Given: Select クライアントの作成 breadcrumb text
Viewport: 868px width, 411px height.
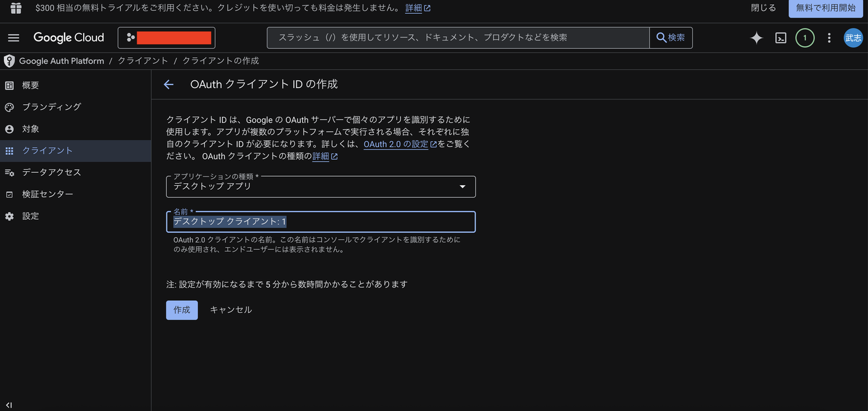Looking at the screenshot, I should pyautogui.click(x=221, y=61).
